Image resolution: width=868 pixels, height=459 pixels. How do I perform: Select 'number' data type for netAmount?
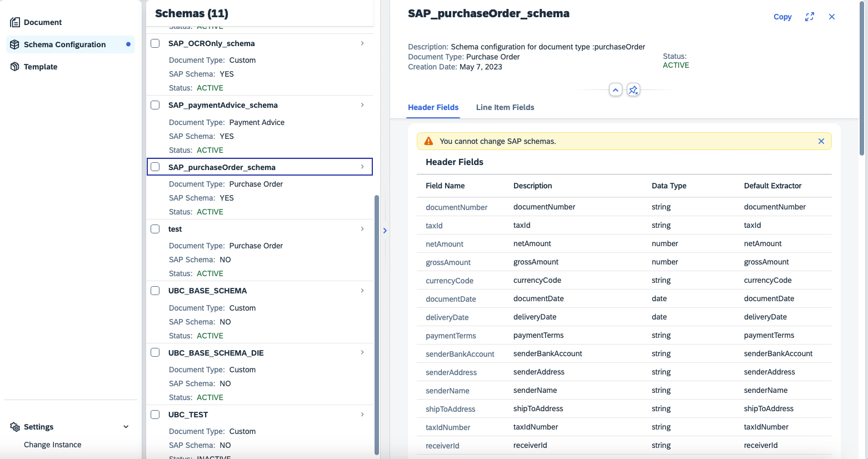pyautogui.click(x=665, y=243)
